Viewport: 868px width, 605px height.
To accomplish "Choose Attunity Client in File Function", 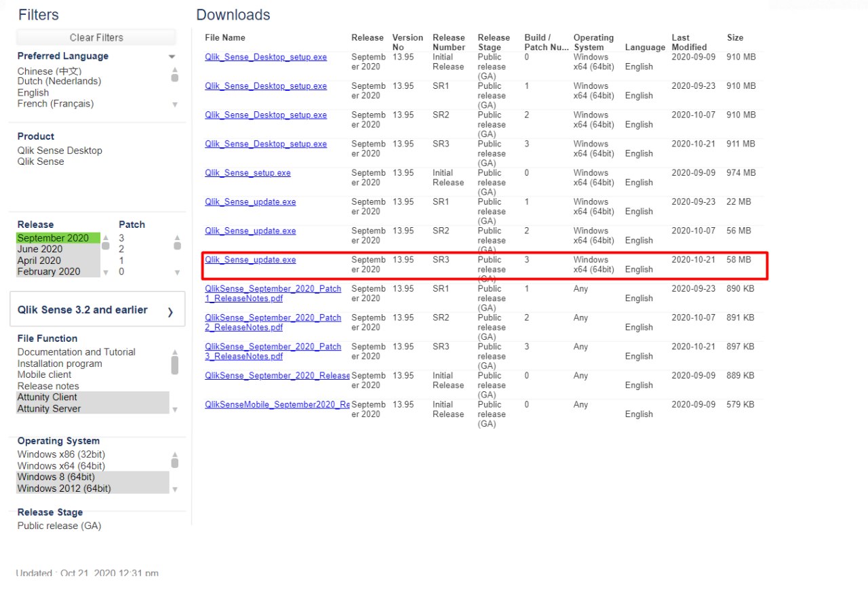I will (93, 397).
